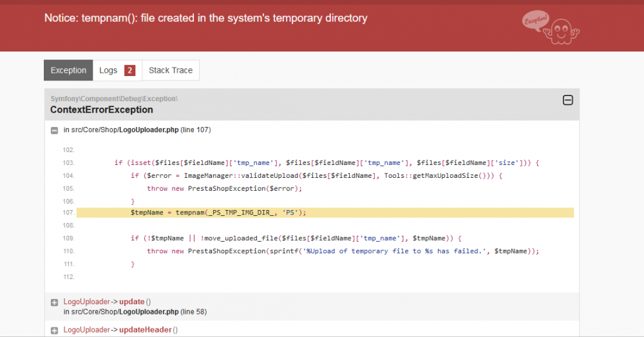Collapse the LogoUploader.php line 107 code excerpt

click(55, 130)
